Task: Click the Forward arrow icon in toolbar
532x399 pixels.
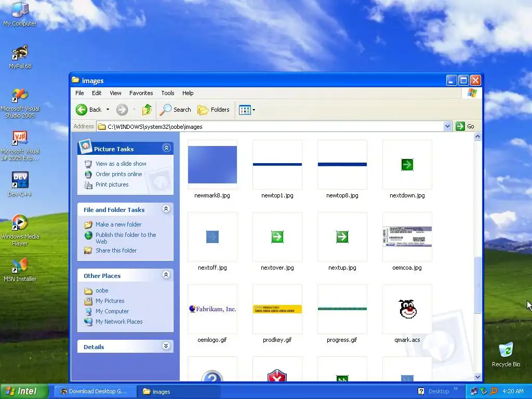Action: 122,110
